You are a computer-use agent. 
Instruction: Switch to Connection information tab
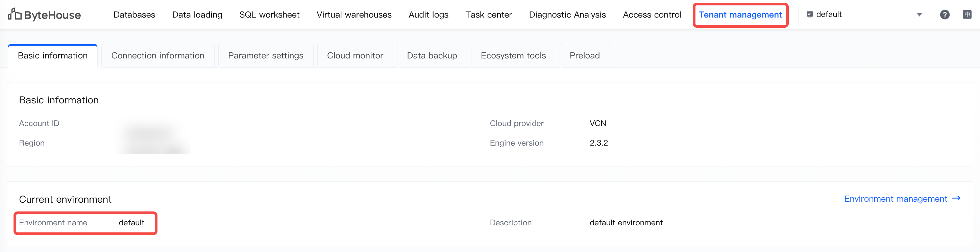pos(158,55)
